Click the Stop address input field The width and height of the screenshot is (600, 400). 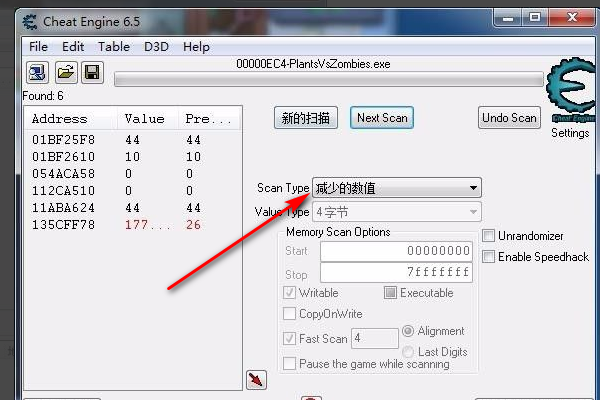pyautogui.click(x=396, y=273)
